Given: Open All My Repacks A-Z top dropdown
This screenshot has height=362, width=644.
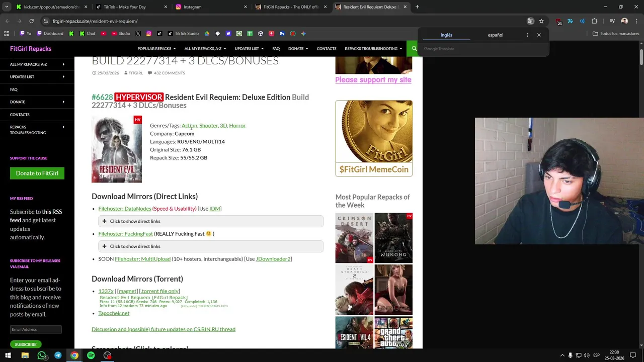Looking at the screenshot, I should (x=205, y=49).
